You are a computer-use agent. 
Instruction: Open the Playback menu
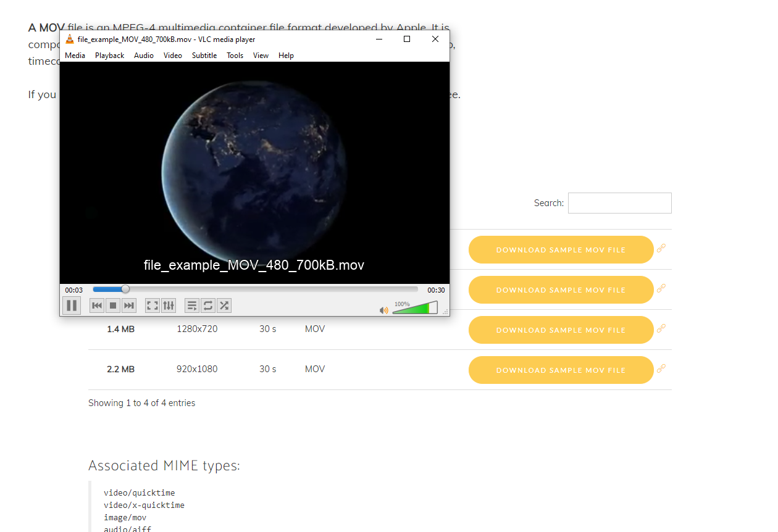pyautogui.click(x=110, y=56)
